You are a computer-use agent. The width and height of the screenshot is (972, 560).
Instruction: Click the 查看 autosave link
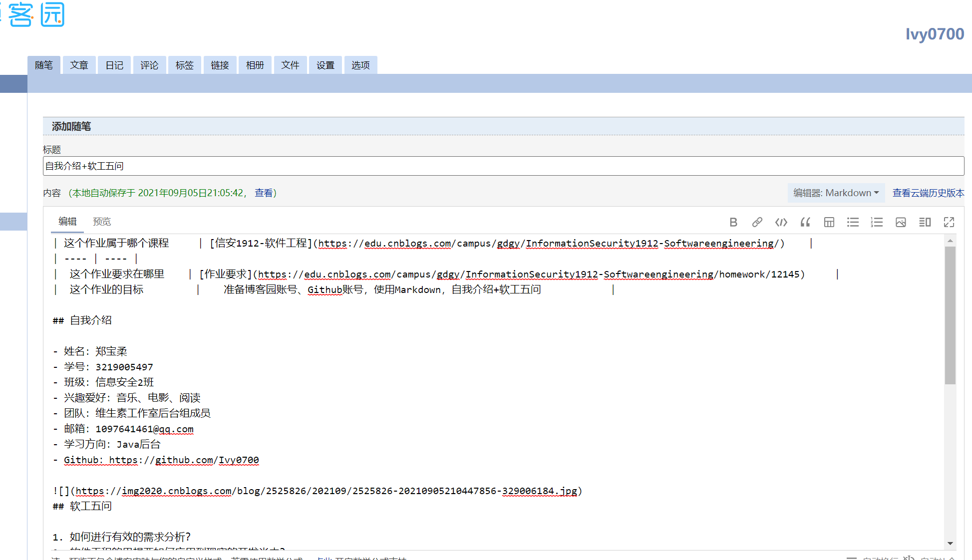pos(263,193)
